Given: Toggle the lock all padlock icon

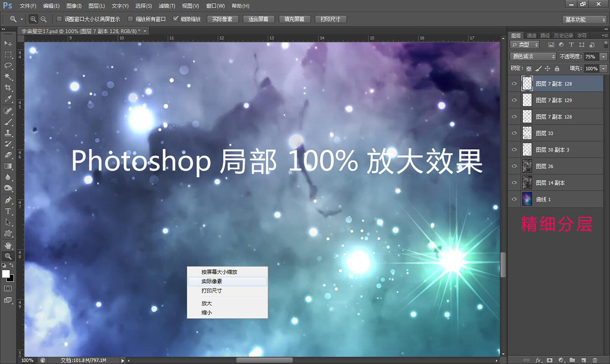Looking at the screenshot, I should [557, 69].
